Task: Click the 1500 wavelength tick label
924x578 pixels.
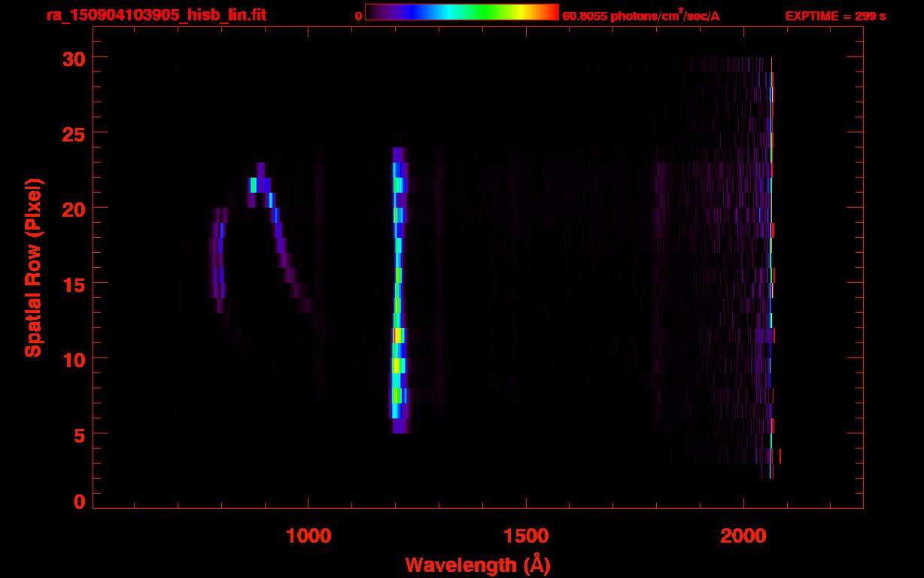Action: (525, 536)
